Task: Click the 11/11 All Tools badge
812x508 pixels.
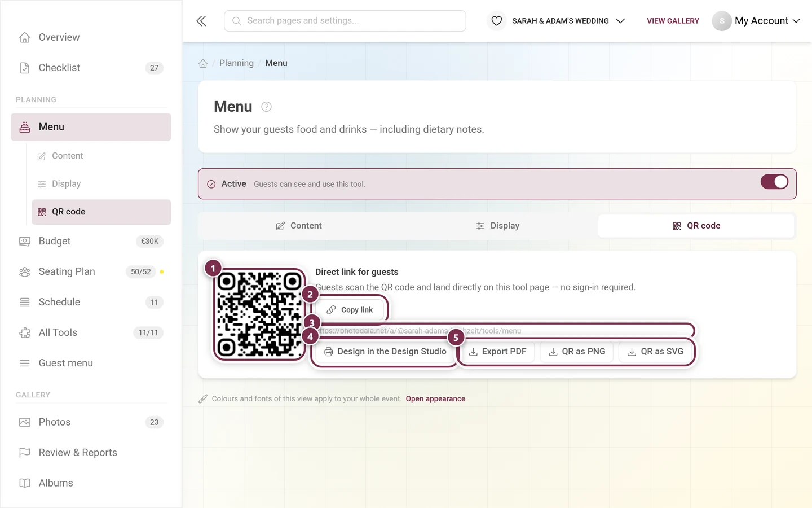Action: pos(148,332)
